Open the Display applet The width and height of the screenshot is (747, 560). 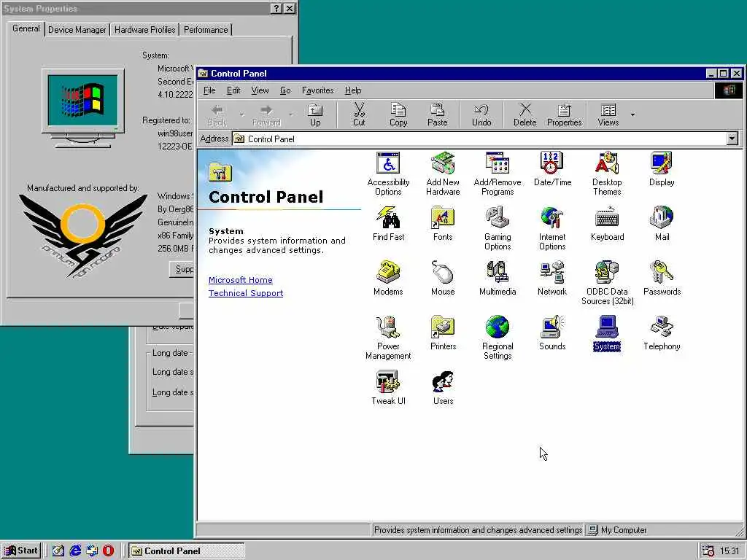(x=662, y=169)
